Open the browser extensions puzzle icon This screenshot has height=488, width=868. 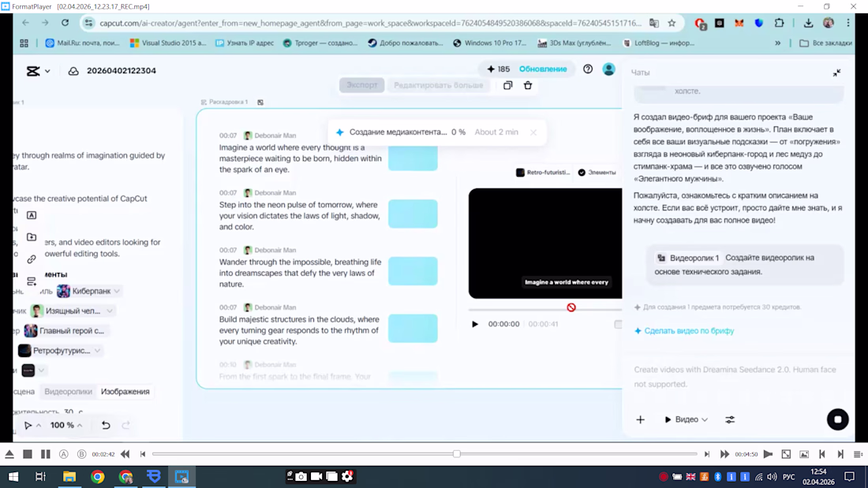[779, 23]
